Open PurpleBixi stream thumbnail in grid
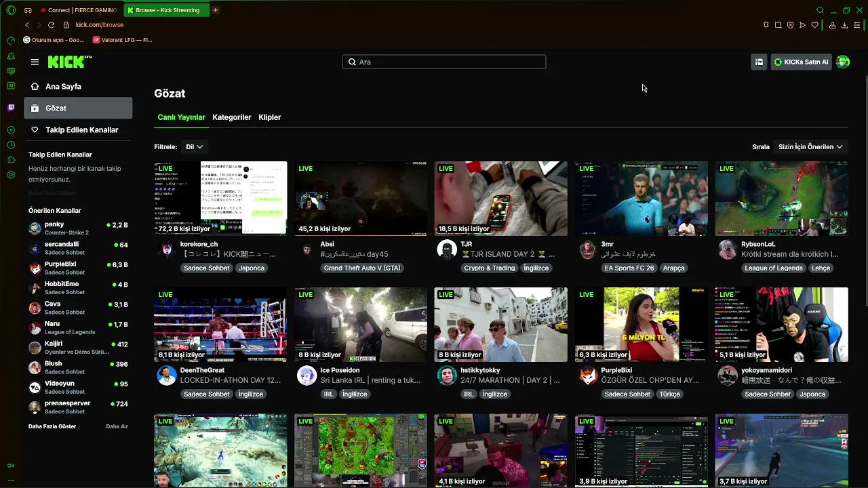 [x=642, y=325]
